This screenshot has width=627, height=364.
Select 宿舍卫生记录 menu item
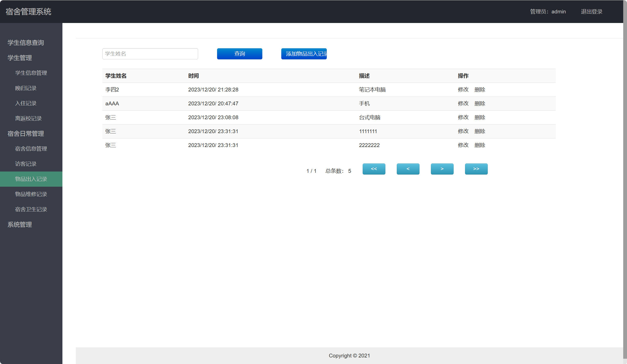tap(31, 209)
